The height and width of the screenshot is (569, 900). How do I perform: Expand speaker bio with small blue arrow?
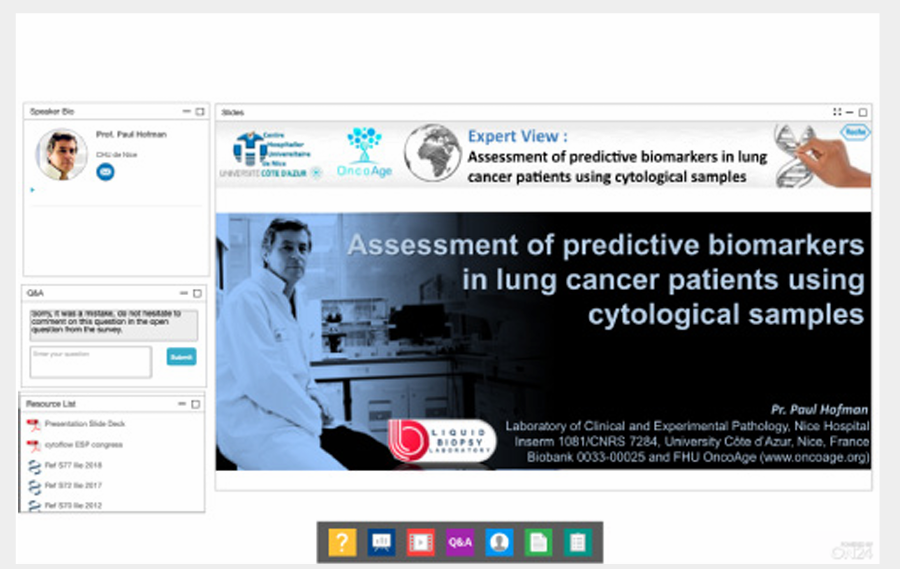pyautogui.click(x=32, y=189)
